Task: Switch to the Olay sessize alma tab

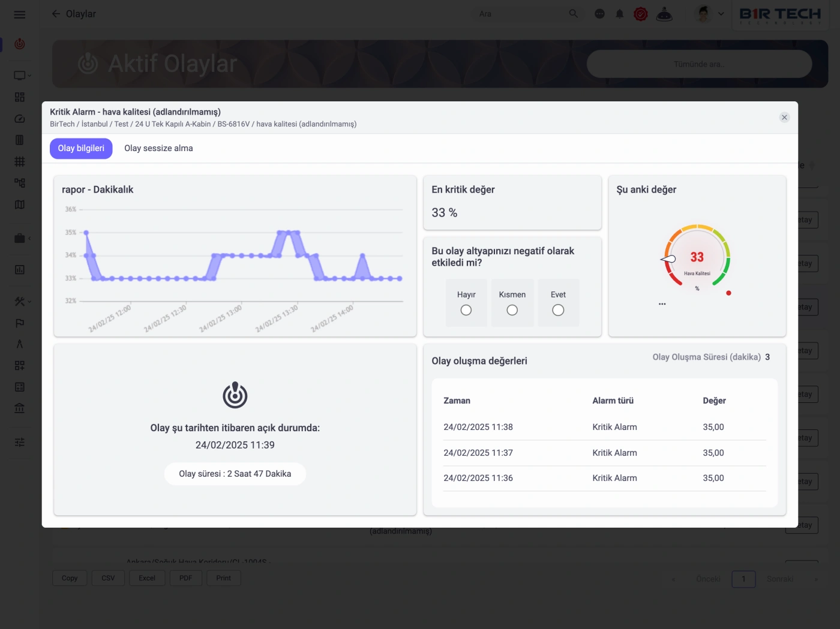Action: (158, 148)
